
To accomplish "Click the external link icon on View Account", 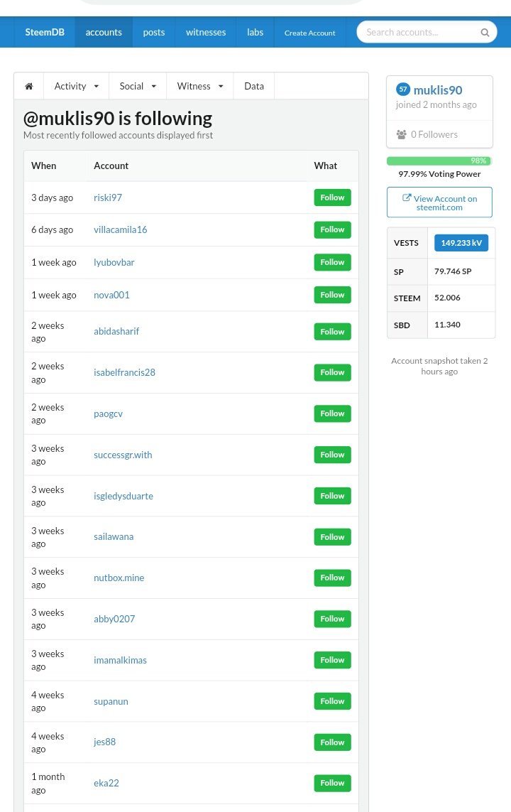I will tap(407, 198).
